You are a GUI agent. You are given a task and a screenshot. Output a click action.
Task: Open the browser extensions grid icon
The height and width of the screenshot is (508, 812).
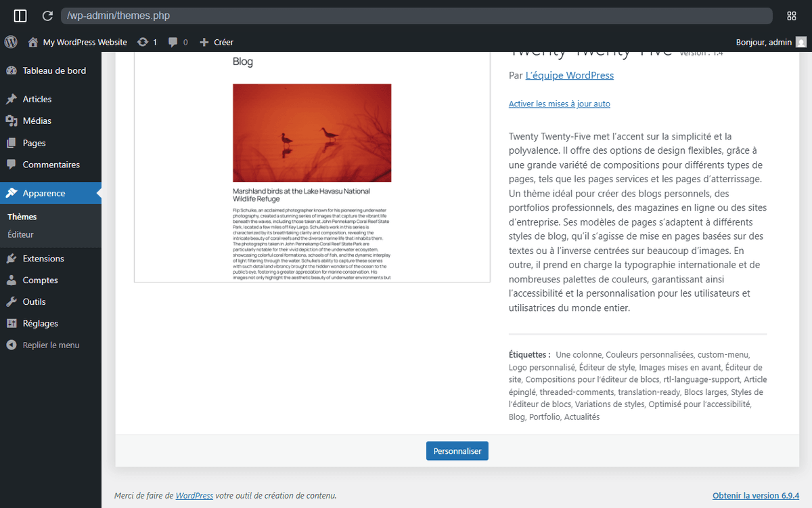tap(792, 16)
